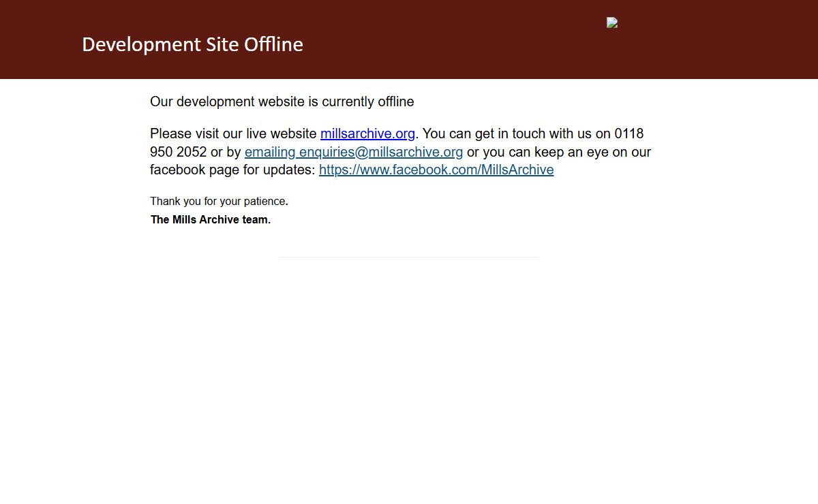The image size is (818, 504).
Task: Click "The Mills Archive team." signature text
Action: point(211,219)
